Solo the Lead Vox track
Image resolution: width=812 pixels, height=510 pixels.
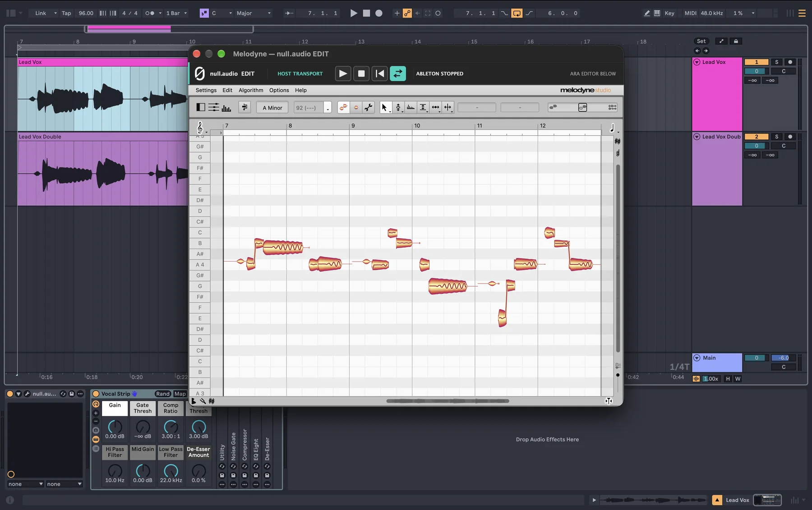[776, 62]
